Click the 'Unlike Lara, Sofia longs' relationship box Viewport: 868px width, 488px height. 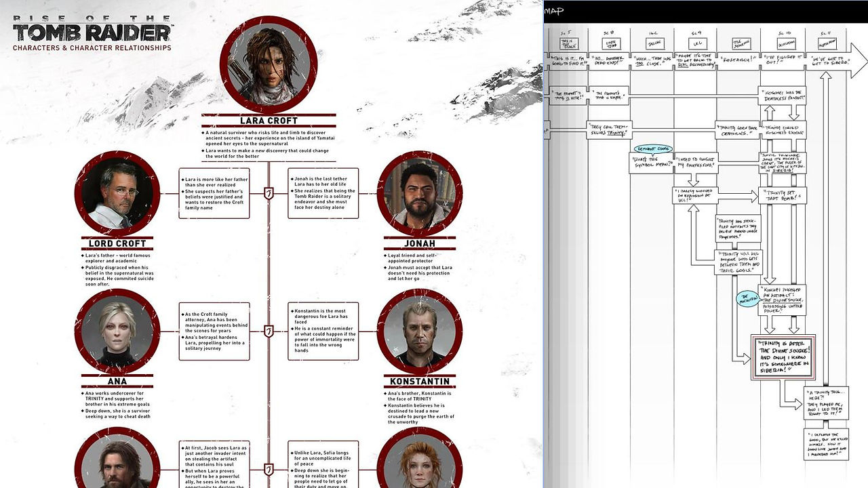click(x=323, y=464)
